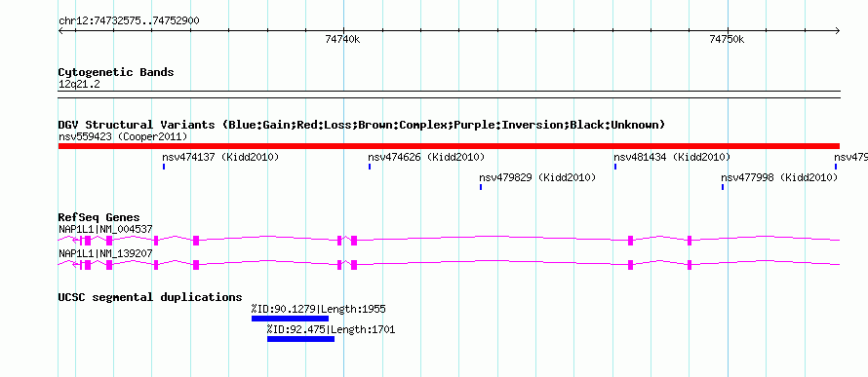Click the segmental duplication bar with length 1955
The width and height of the screenshot is (868, 377).
point(290,319)
